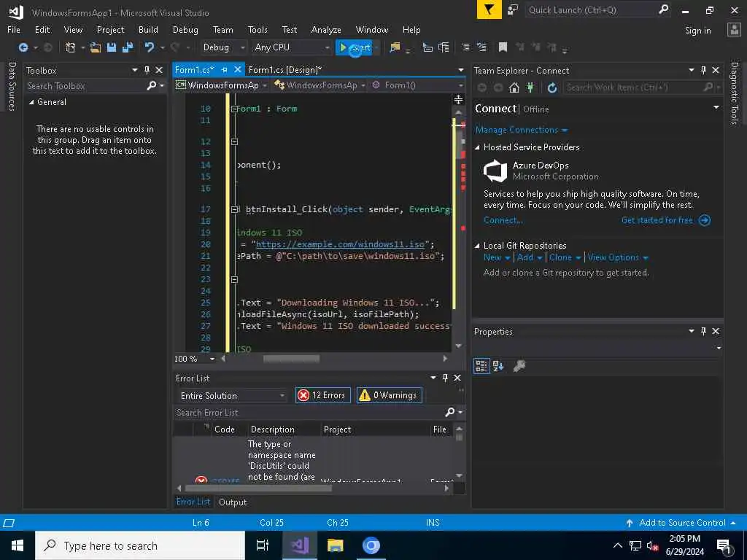Screen dimensions: 747x560
Task: Collapse the General group in Toolbox
Action: pyautogui.click(x=31, y=102)
